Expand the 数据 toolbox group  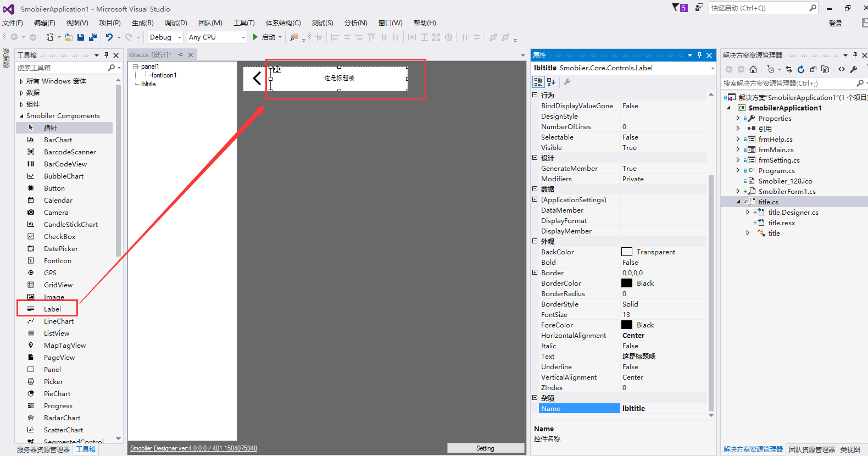click(21, 93)
